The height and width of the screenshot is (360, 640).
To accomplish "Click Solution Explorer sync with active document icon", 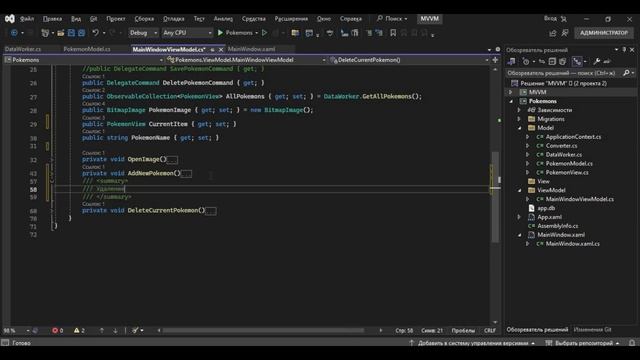I will [542, 62].
